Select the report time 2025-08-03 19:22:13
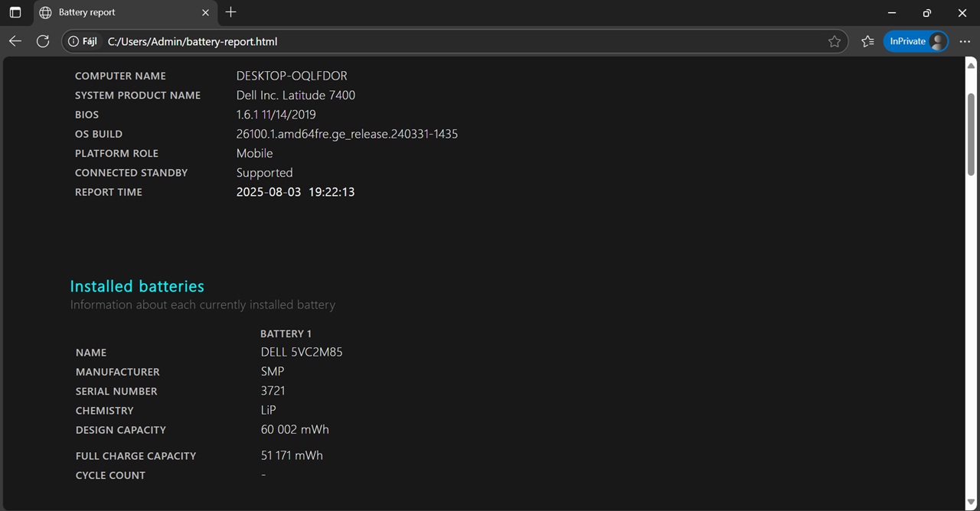The width and height of the screenshot is (980, 511). click(296, 192)
